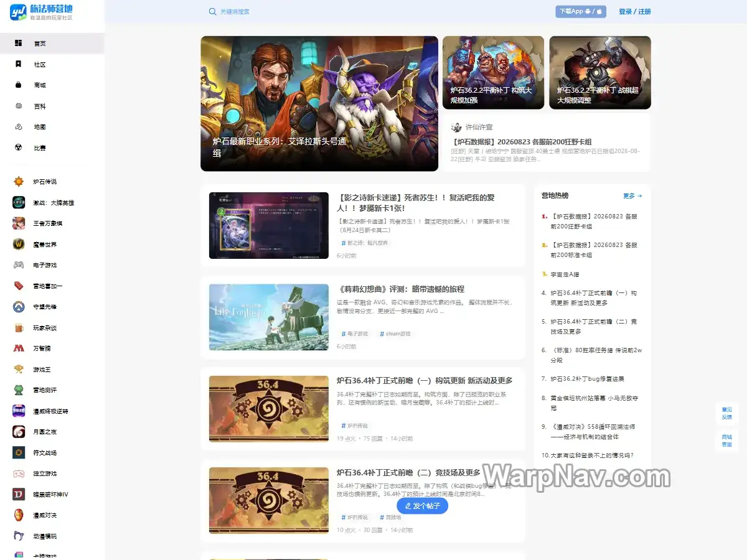Select the 漫威终极逆转 game icon
747x560 pixels.
click(x=19, y=411)
